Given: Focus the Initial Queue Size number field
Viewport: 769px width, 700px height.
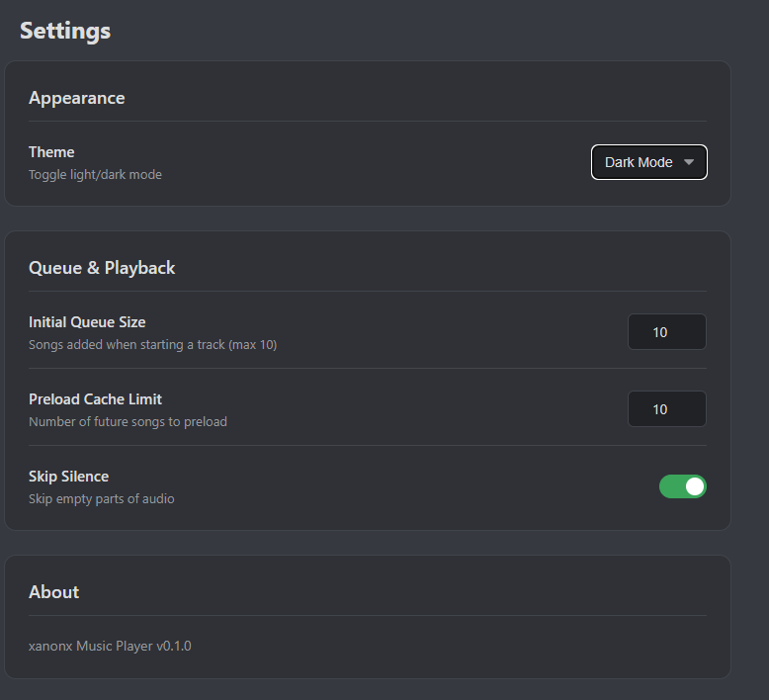Looking at the screenshot, I should coord(666,332).
